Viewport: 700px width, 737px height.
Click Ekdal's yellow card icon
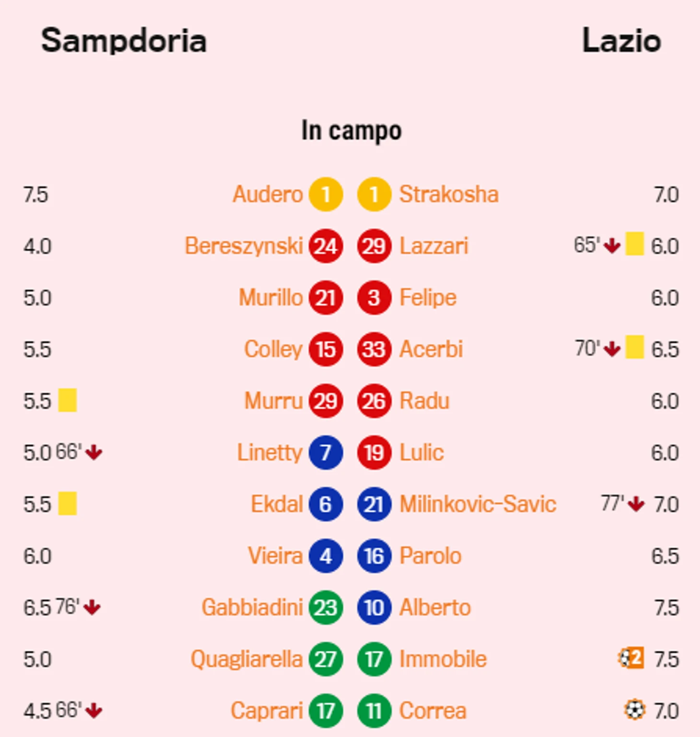[68, 504]
